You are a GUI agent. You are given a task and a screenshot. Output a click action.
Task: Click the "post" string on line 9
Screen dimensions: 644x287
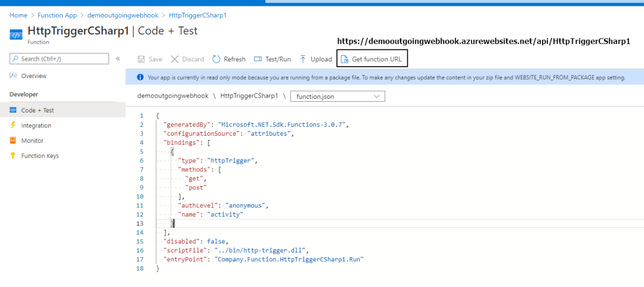(x=196, y=188)
